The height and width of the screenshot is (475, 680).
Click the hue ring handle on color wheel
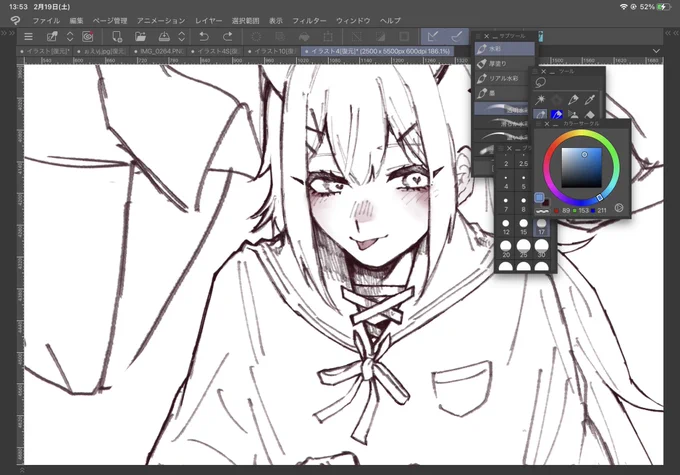click(x=600, y=197)
